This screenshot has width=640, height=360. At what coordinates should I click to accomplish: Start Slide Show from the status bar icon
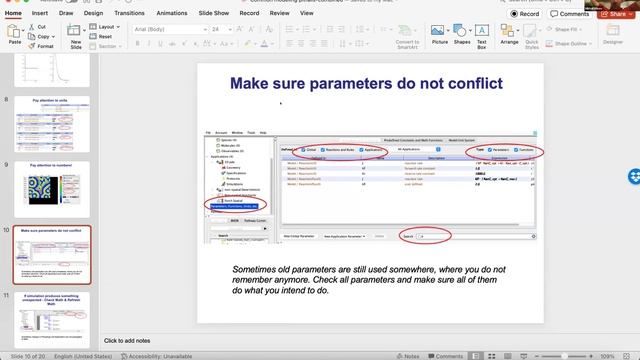(524, 356)
